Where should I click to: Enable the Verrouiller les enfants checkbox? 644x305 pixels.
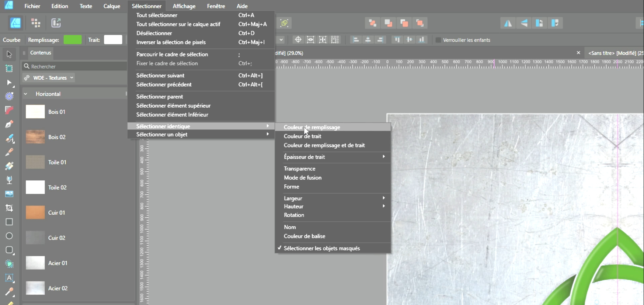438,40
